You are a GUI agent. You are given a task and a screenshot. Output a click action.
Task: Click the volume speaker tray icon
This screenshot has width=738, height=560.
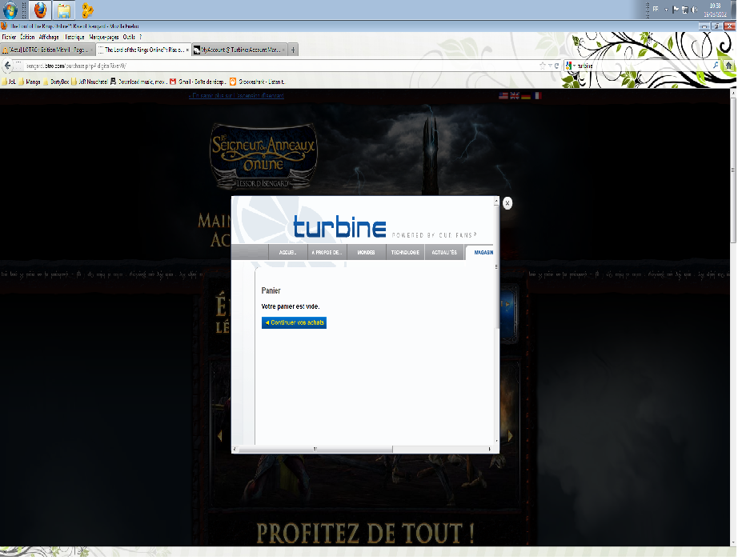pos(694,10)
